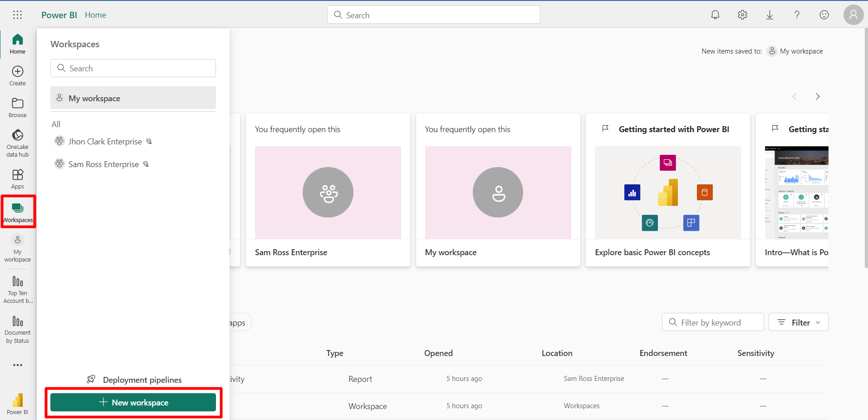Open Deployment pipelines

pyautogui.click(x=134, y=380)
